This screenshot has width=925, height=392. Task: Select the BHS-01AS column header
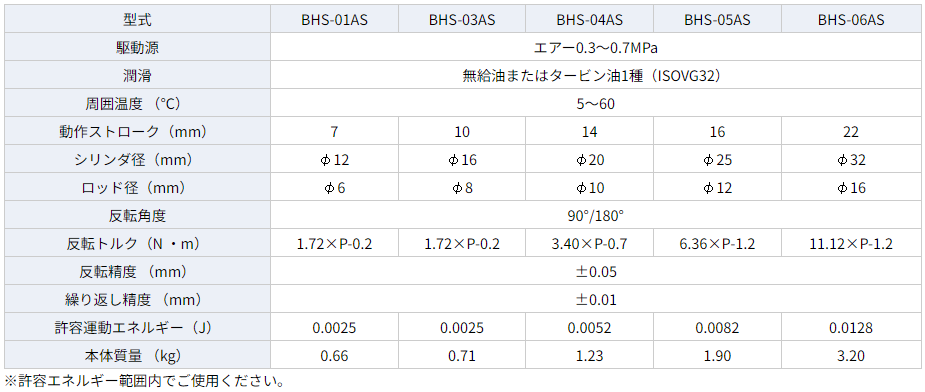pyautogui.click(x=334, y=19)
